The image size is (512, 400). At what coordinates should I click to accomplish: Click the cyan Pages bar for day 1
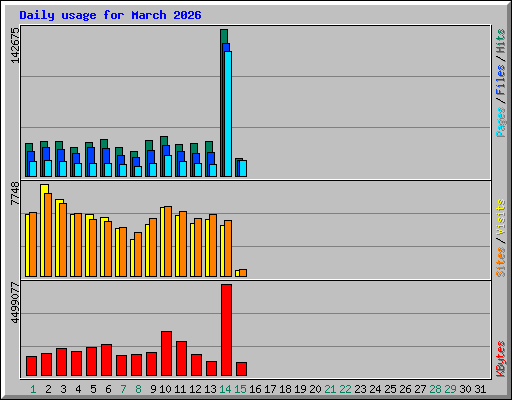coord(33,169)
